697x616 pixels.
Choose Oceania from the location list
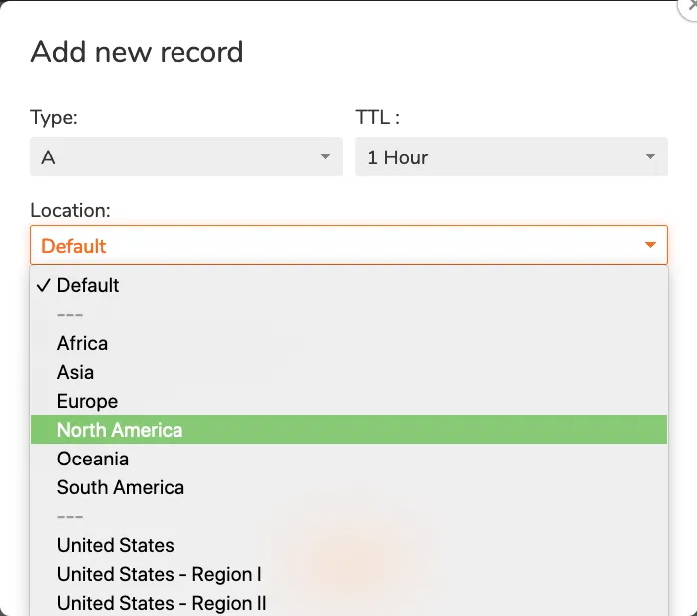pos(92,460)
